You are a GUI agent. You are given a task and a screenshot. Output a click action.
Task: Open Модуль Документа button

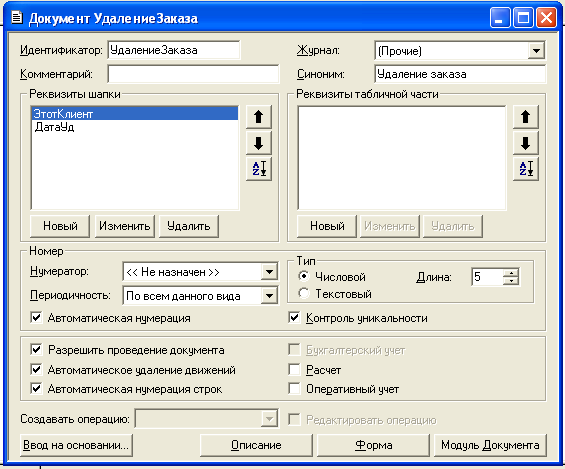[490, 445]
